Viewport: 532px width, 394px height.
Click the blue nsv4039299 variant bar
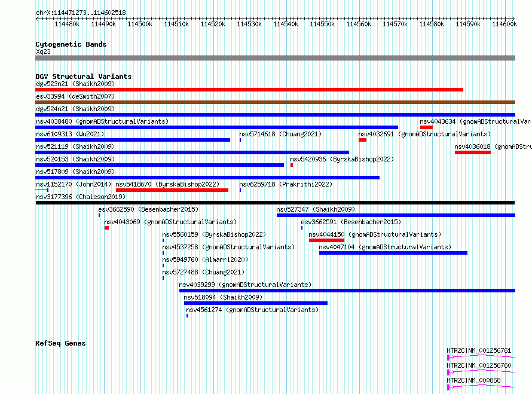click(347, 291)
